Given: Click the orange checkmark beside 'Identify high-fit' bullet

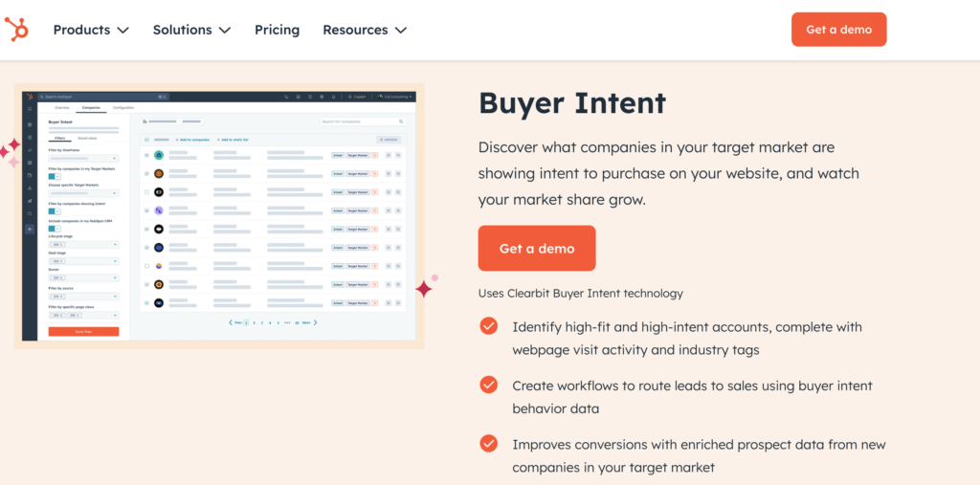Looking at the screenshot, I should tap(489, 326).
